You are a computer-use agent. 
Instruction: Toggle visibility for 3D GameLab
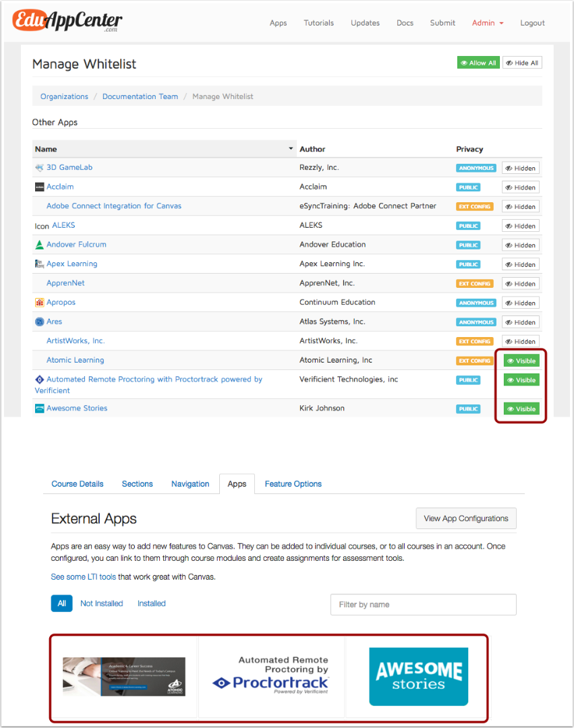point(520,167)
